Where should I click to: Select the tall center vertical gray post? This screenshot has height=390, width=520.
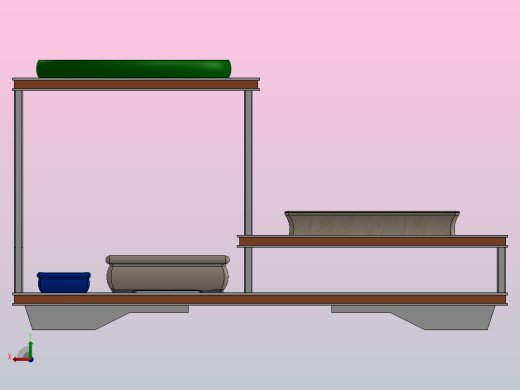pyautogui.click(x=248, y=163)
